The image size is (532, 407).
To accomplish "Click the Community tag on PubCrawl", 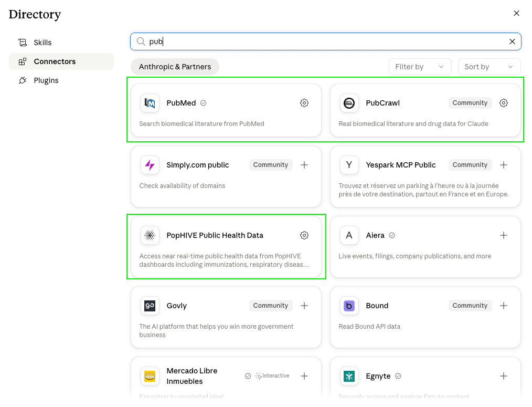I will pyautogui.click(x=470, y=103).
